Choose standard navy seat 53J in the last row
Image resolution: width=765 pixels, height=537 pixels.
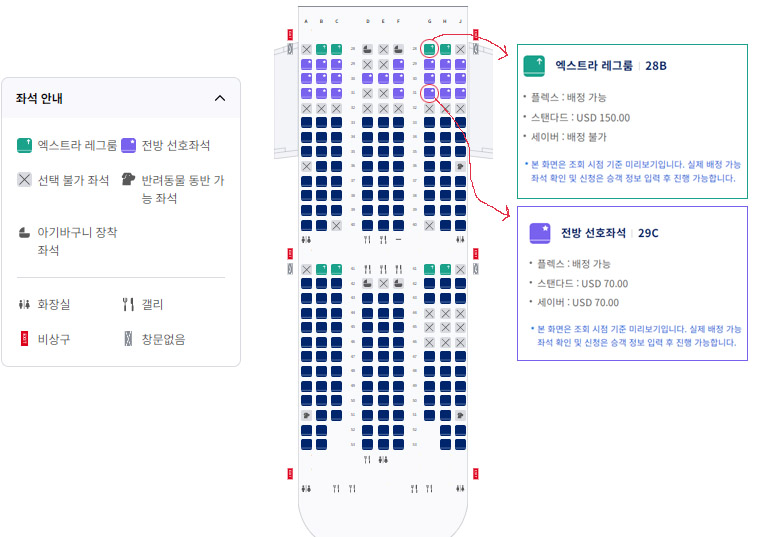460,444
